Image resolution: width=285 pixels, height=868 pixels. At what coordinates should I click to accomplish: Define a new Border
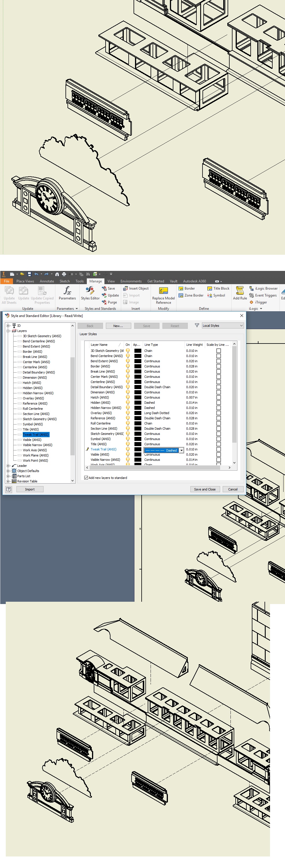pos(187,288)
